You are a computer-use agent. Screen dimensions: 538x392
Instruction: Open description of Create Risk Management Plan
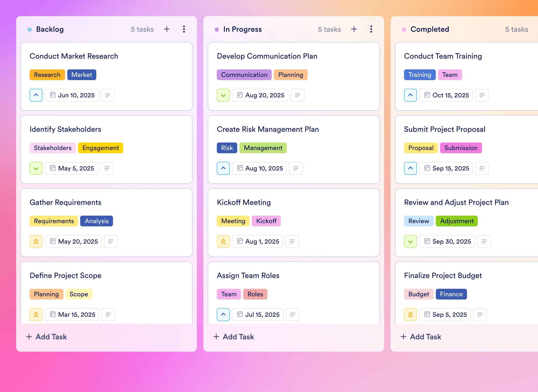pos(296,168)
